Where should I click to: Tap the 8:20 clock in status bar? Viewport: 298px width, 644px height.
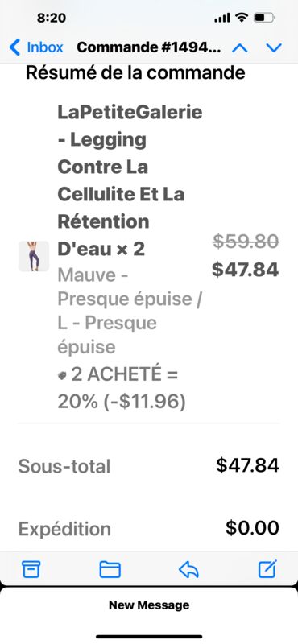click(52, 18)
